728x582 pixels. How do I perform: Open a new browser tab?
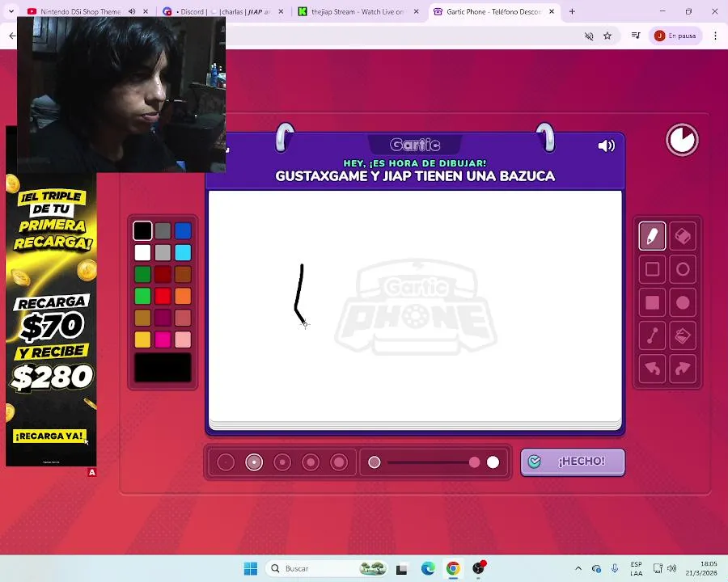click(572, 11)
